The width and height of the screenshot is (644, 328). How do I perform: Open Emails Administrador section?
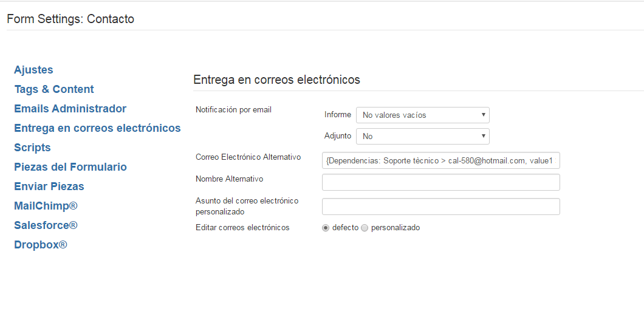coord(70,109)
